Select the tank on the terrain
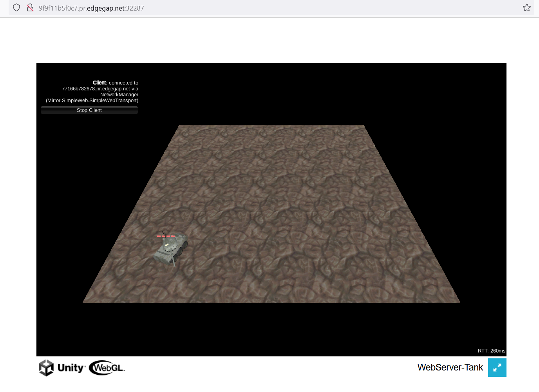The width and height of the screenshot is (539, 392). pos(171,248)
